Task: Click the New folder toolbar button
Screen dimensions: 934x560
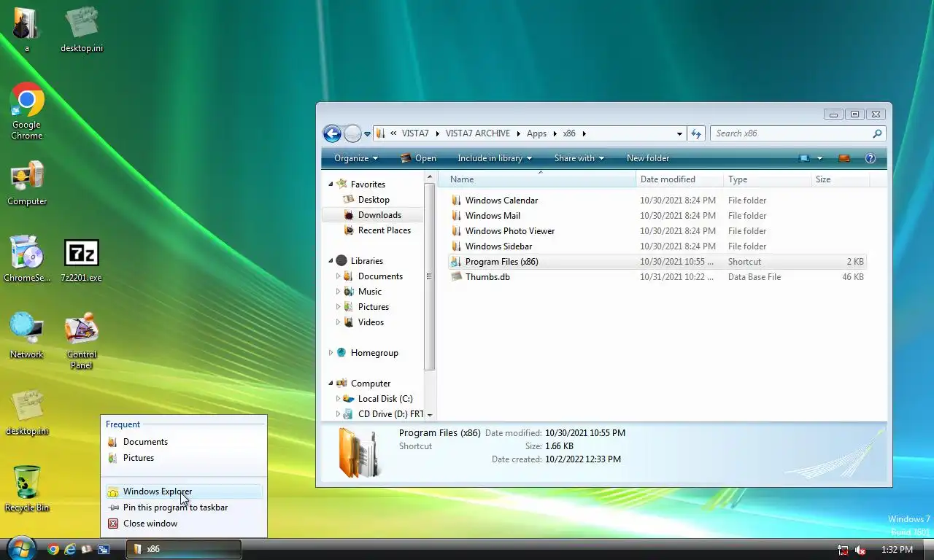Action: click(x=648, y=158)
